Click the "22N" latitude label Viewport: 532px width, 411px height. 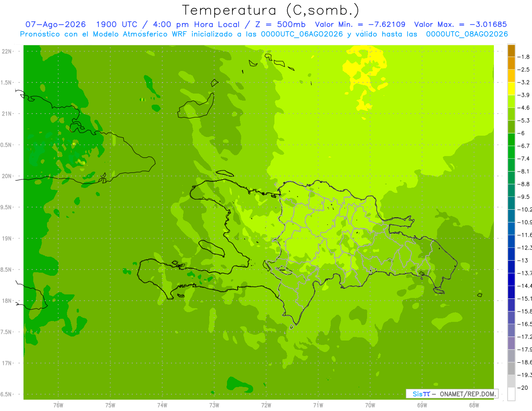[x=7, y=51]
